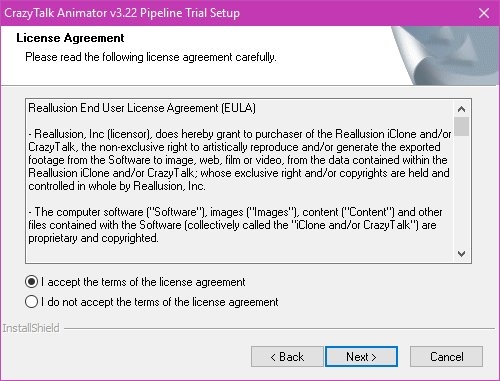This screenshot has height=381, width=500.
Task: Return with the Back button
Action: click(x=287, y=357)
